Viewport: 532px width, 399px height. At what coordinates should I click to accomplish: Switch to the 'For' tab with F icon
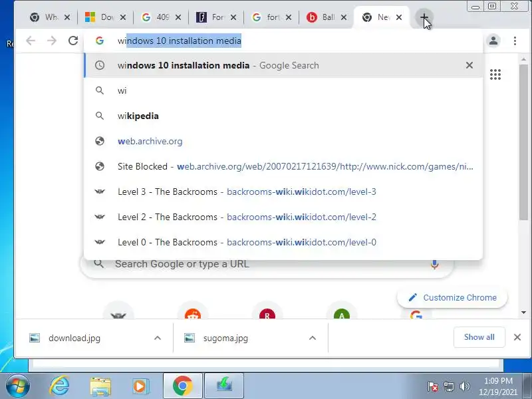213,17
